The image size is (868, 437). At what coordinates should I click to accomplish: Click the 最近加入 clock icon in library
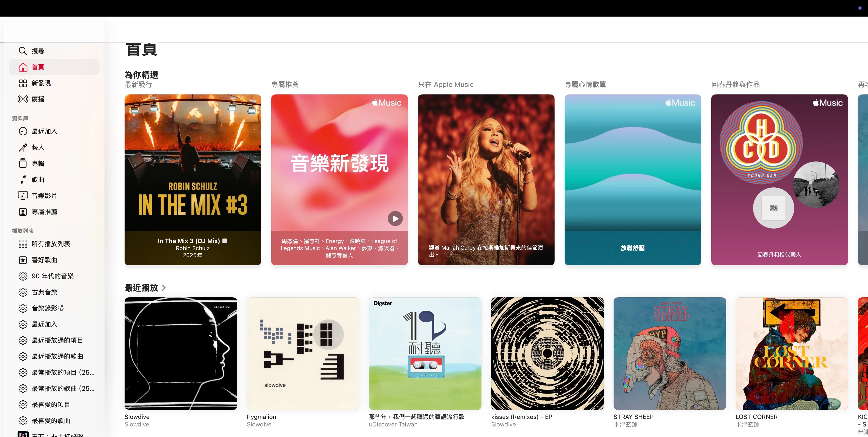point(23,131)
